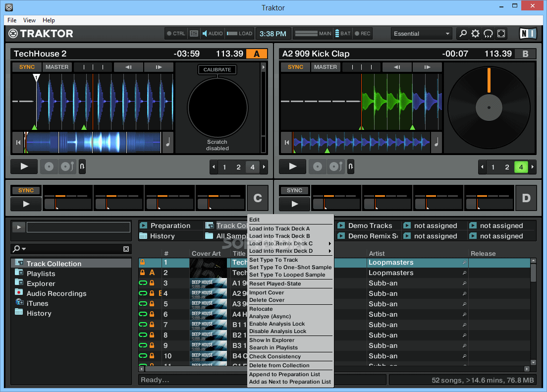Click Deck B tempo bend up arrow
Image resolution: width=547 pixels, height=392 pixels.
click(x=427, y=67)
